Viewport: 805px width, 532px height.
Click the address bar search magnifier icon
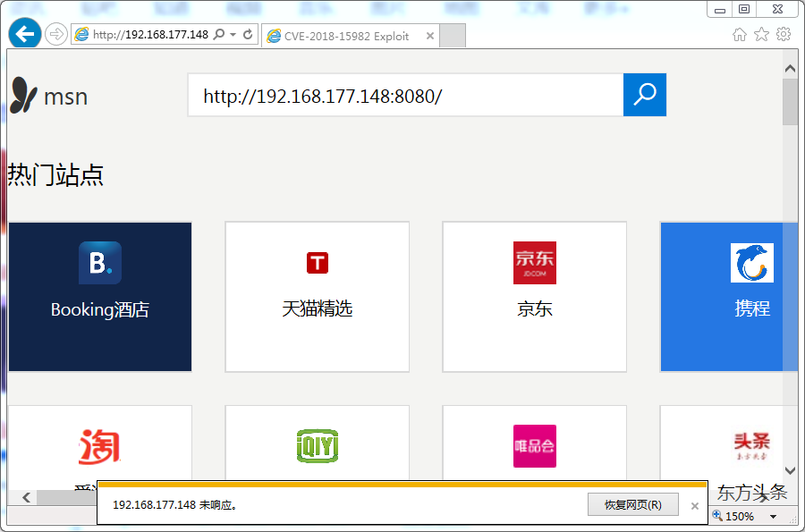pyautogui.click(x=219, y=34)
